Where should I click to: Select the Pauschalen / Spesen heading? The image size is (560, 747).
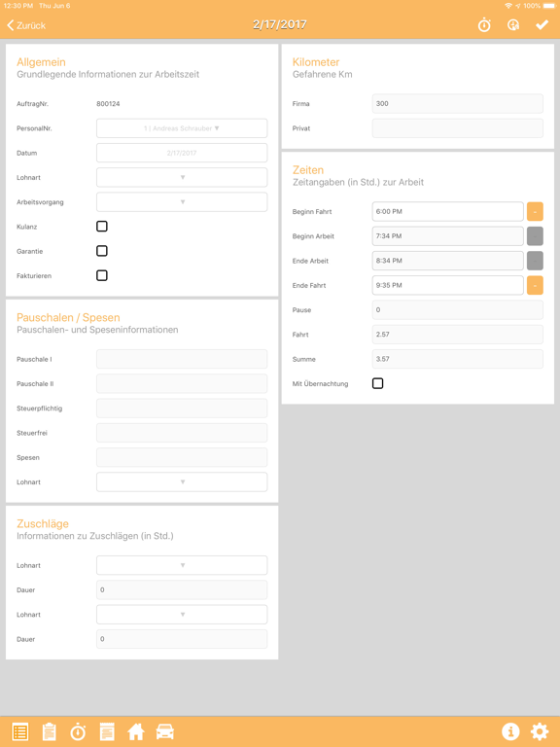(68, 318)
